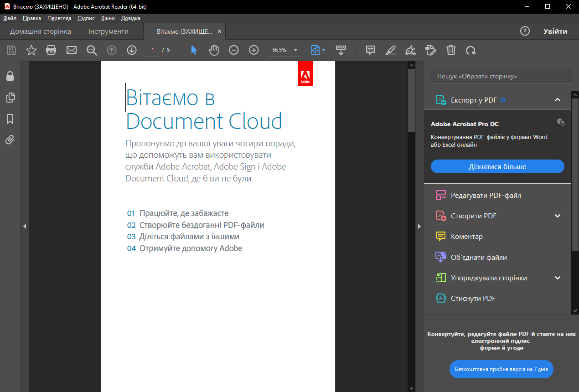This screenshot has height=392, width=579.
Task: Open the Attachments paperclip panel
Action: tap(10, 140)
